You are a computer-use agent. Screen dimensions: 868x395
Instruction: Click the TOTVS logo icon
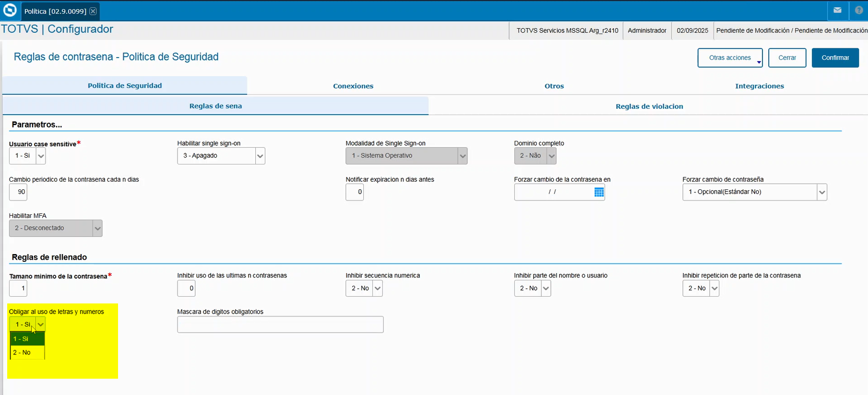click(x=10, y=10)
